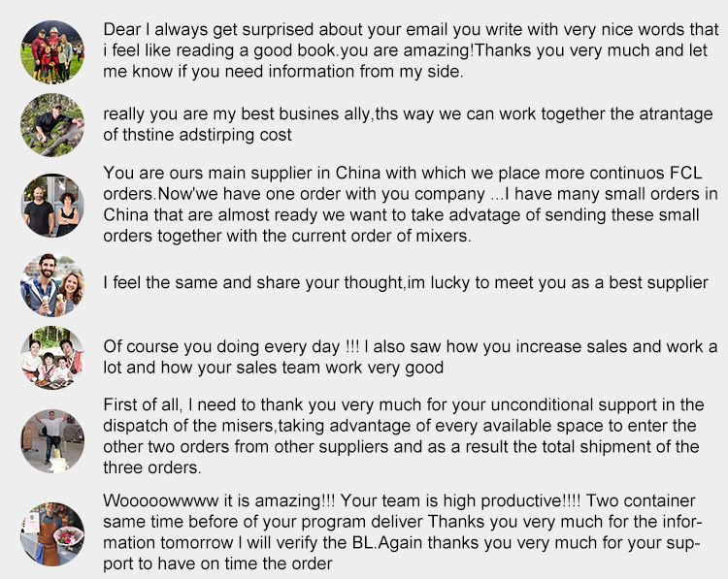
Task: Select the 'First of all, I need to thank' text
Action: coord(404,436)
